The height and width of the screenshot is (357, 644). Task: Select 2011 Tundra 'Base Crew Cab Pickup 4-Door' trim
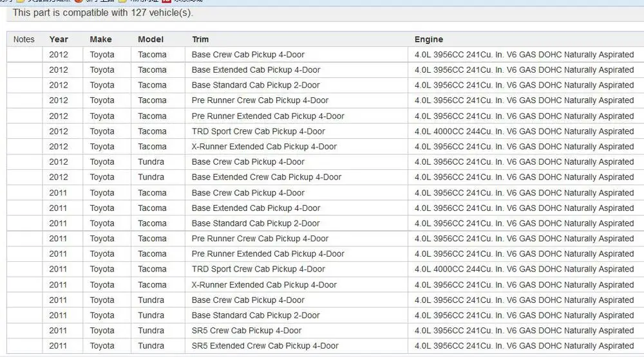click(248, 300)
